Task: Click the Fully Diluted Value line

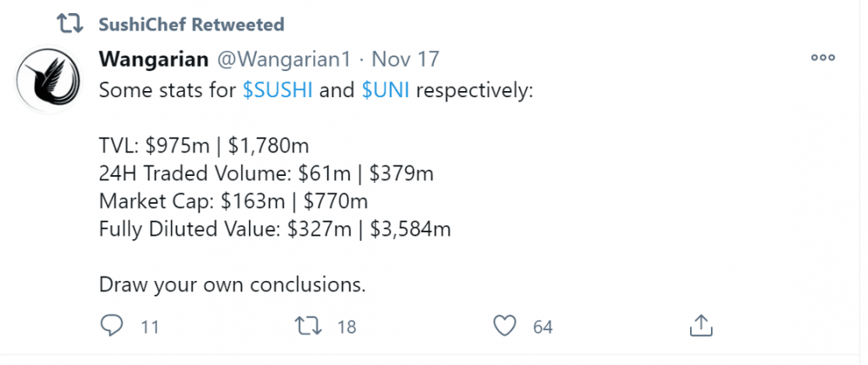Action: (x=275, y=229)
